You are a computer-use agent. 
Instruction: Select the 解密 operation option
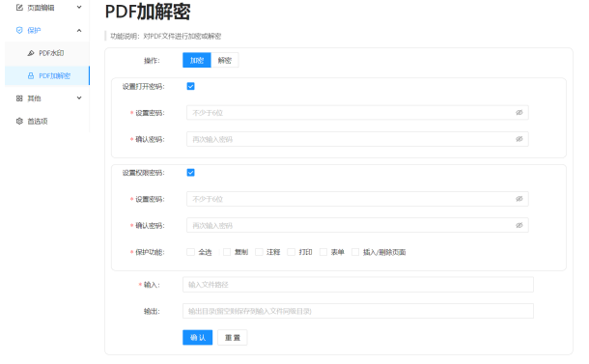click(x=225, y=60)
